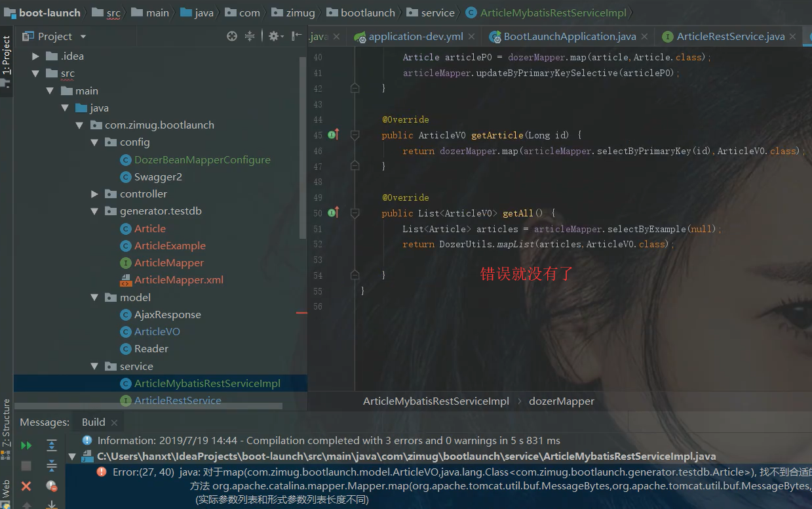Collapse the file path node in Messages
Image resolution: width=812 pixels, height=509 pixels.
coord(73,457)
